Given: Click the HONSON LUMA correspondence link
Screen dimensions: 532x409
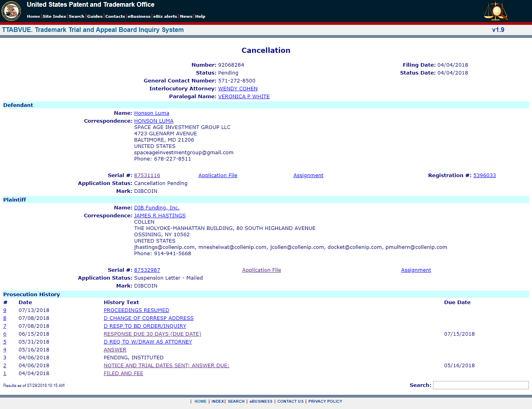Looking at the screenshot, I should tap(154, 121).
